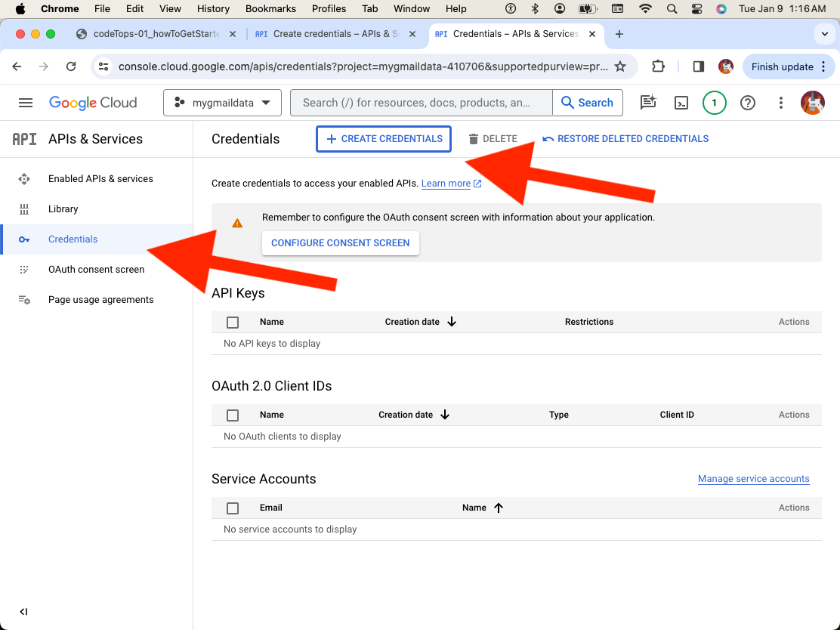
Task: Open the Chrome File menu
Action: 102,8
